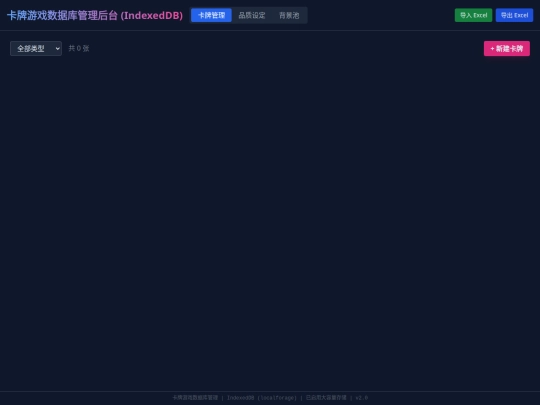The width and height of the screenshot is (540, 405).
Task: Click the footer IndexedDB (localforage) text
Action: (x=262, y=398)
